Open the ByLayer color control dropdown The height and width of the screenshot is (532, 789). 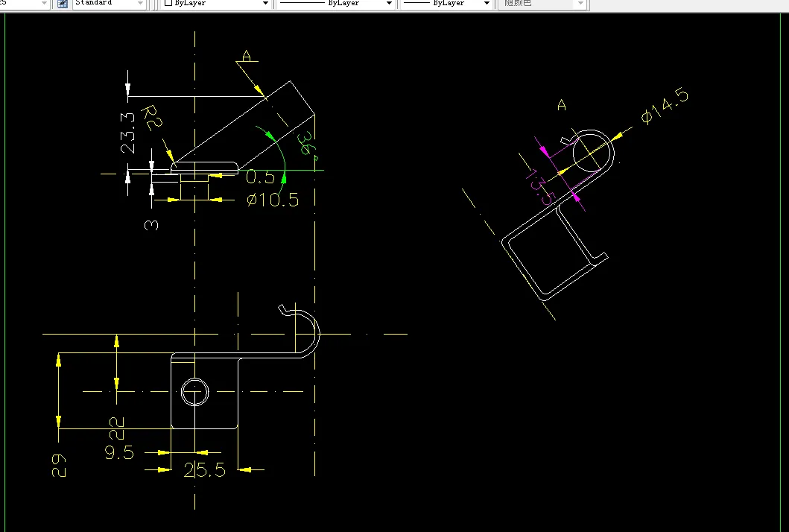pyautogui.click(x=216, y=4)
